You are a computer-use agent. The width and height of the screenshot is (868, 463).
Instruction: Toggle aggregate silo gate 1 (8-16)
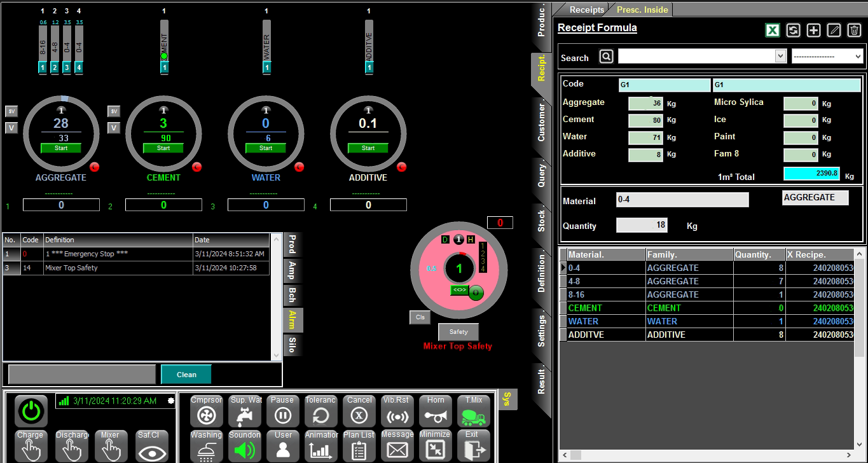[43, 67]
